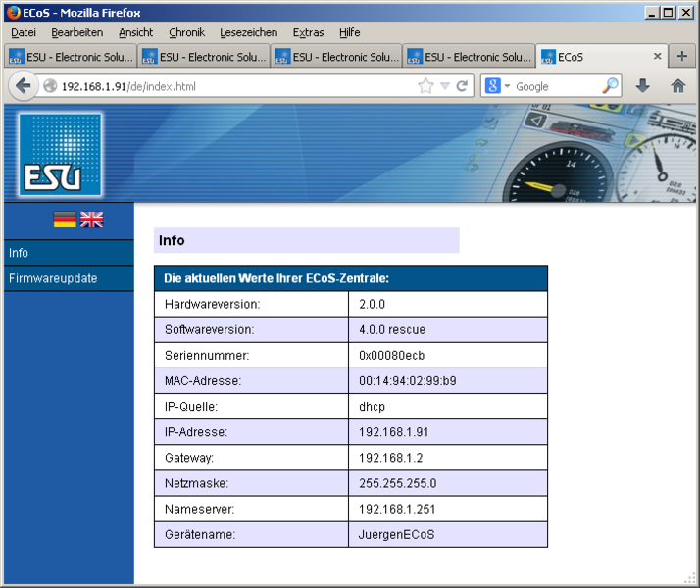The height and width of the screenshot is (588, 700).
Task: Click the ESU logo
Action: (60, 155)
